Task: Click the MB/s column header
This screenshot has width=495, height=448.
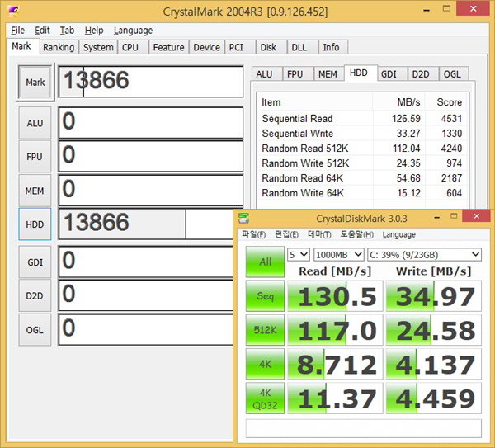Action: (x=398, y=102)
